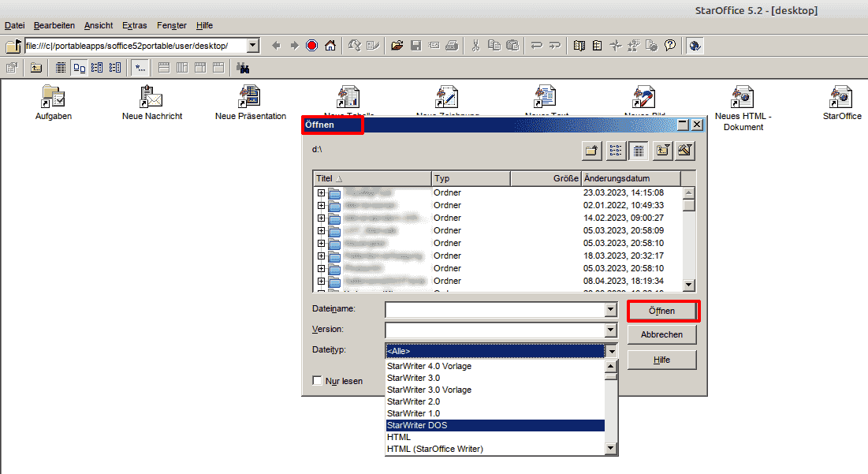
Task: Click the Hilfe button in dialog
Action: point(662,360)
